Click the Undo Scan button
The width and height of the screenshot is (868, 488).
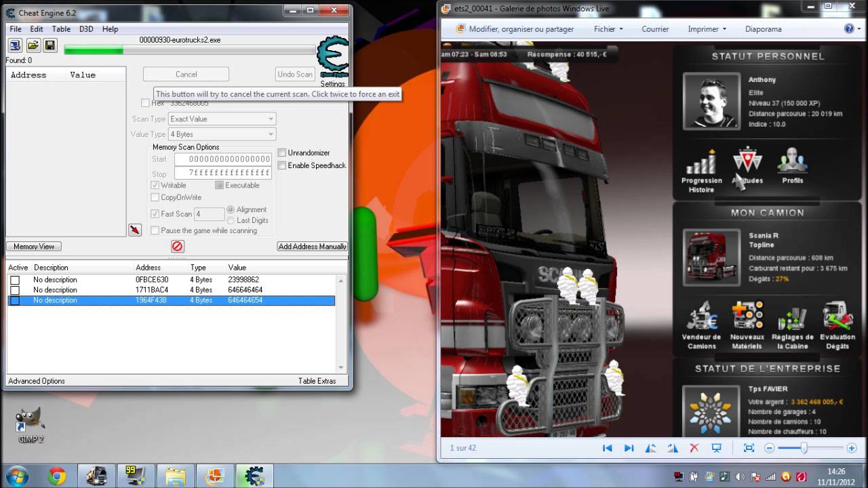coord(295,75)
